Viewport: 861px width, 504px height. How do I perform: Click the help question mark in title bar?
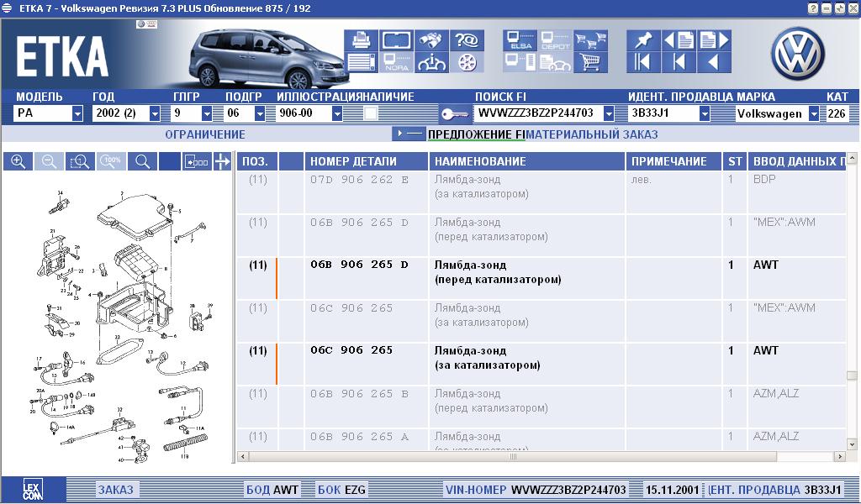[x=813, y=8]
